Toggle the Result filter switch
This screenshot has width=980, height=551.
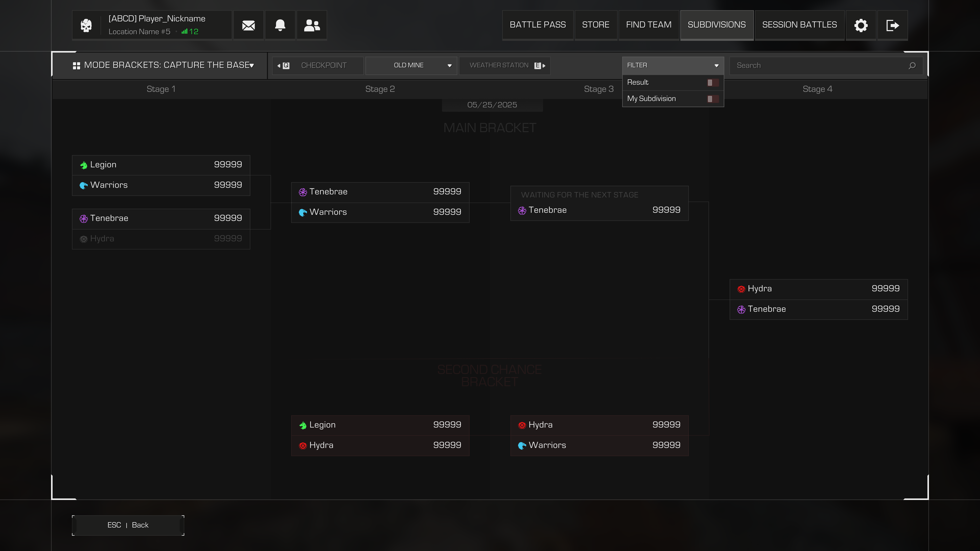[713, 82]
